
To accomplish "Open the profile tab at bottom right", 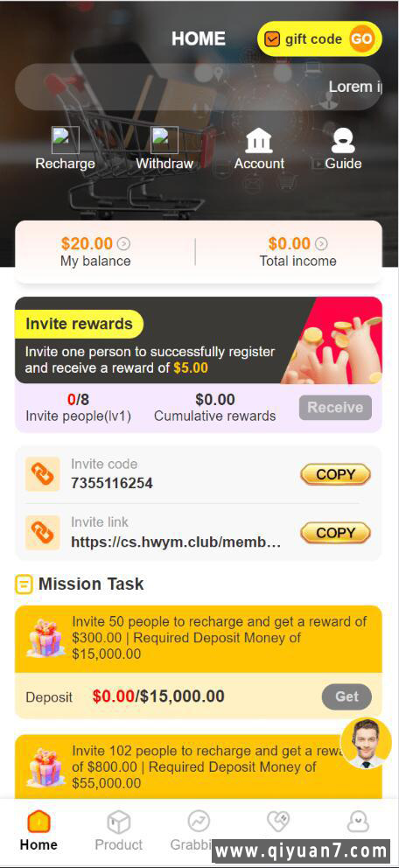I will tap(358, 822).
